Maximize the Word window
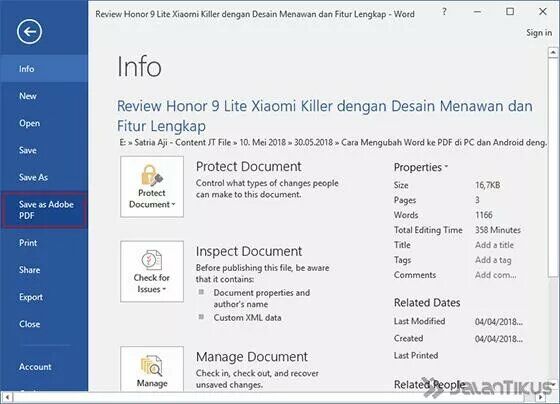This screenshot has width=560, height=404. (x=510, y=11)
